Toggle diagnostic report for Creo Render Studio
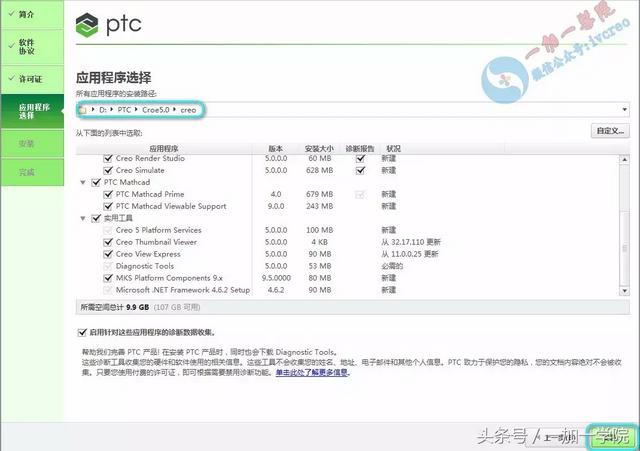Viewport: 640px width, 451px height. pos(360,158)
